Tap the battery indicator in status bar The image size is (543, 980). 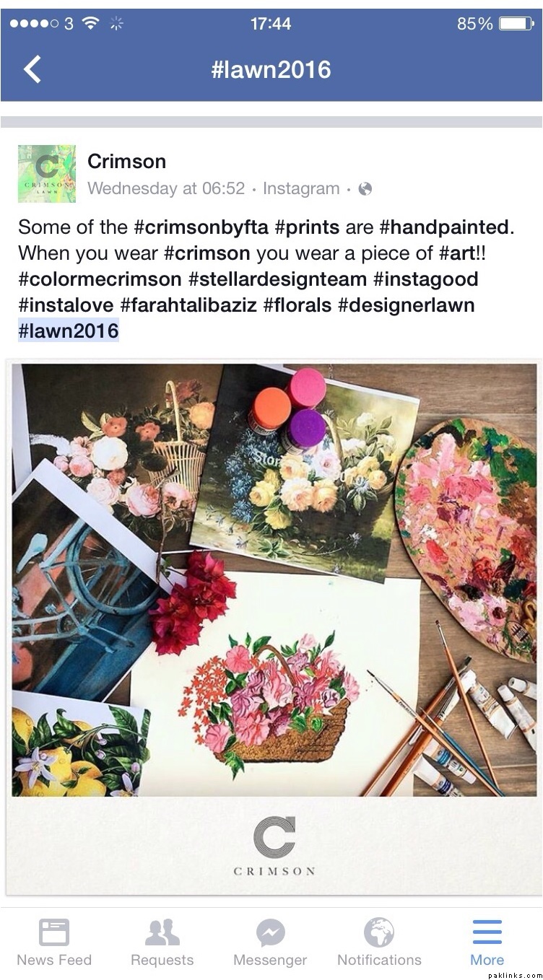(516, 24)
